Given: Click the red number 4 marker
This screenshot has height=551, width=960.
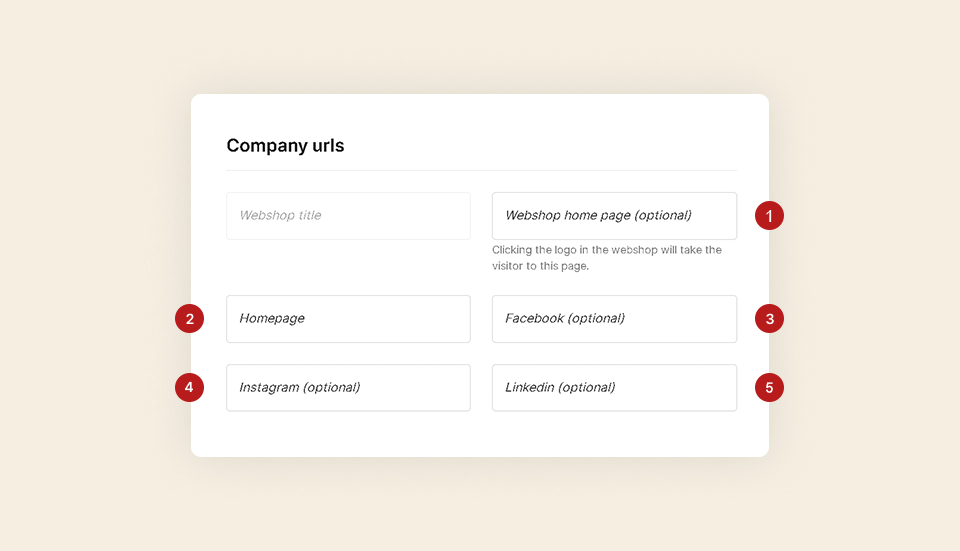Looking at the screenshot, I should (189, 388).
